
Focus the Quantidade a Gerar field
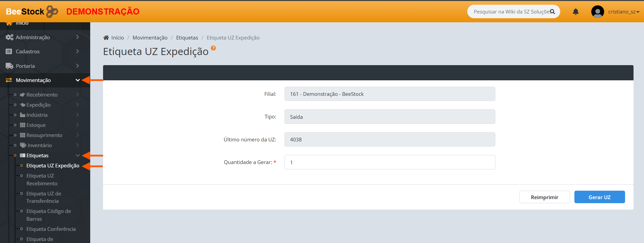click(x=390, y=162)
